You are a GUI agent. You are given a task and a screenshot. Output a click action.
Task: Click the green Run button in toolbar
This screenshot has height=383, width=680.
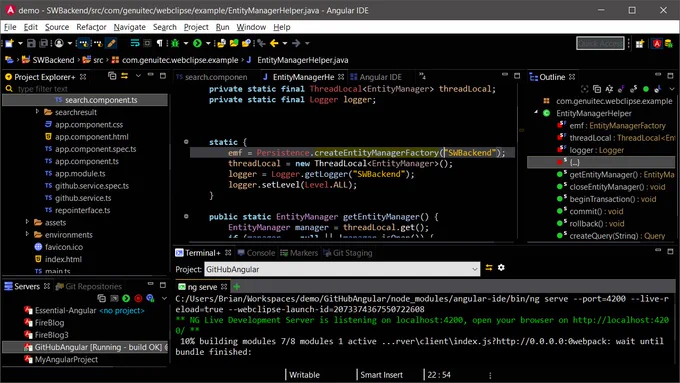[197, 43]
